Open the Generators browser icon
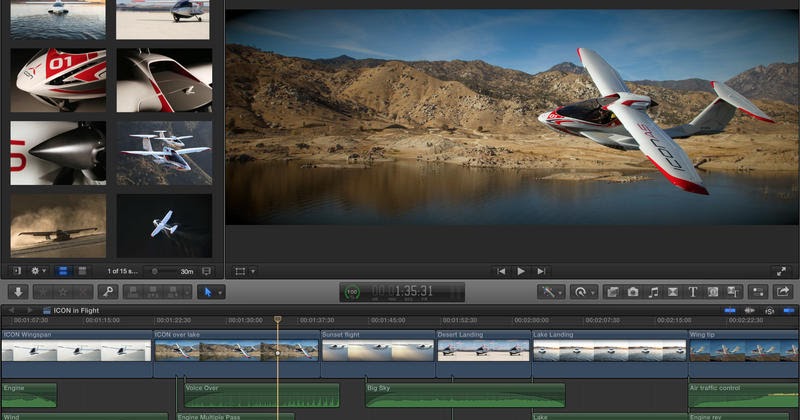800x420 pixels. point(713,292)
